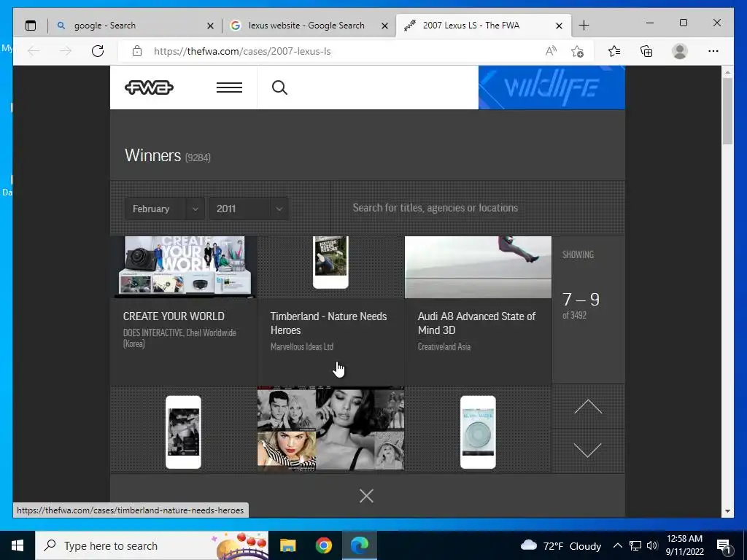Open the tab actions menu icon
Screen dimensions: 747x560
coord(31,26)
